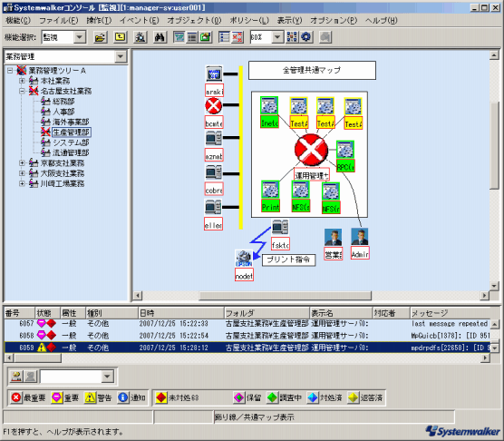Open the オブジェクト(O) menu
The image size is (504, 441).
[x=194, y=21]
